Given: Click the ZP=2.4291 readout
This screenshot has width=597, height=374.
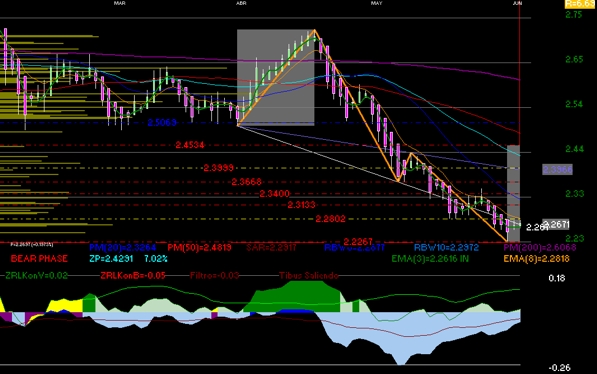Looking at the screenshot, I should pyautogui.click(x=111, y=259).
